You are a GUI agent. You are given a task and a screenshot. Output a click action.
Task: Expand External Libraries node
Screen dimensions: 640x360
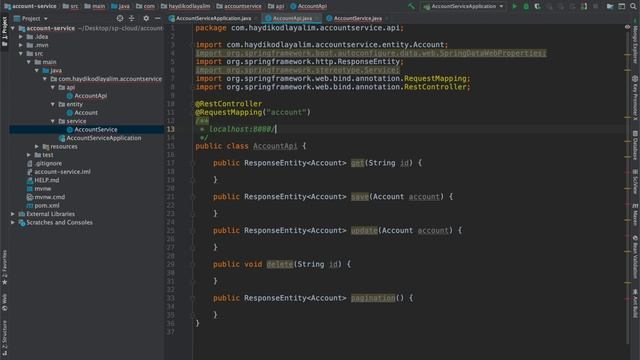[13, 214]
